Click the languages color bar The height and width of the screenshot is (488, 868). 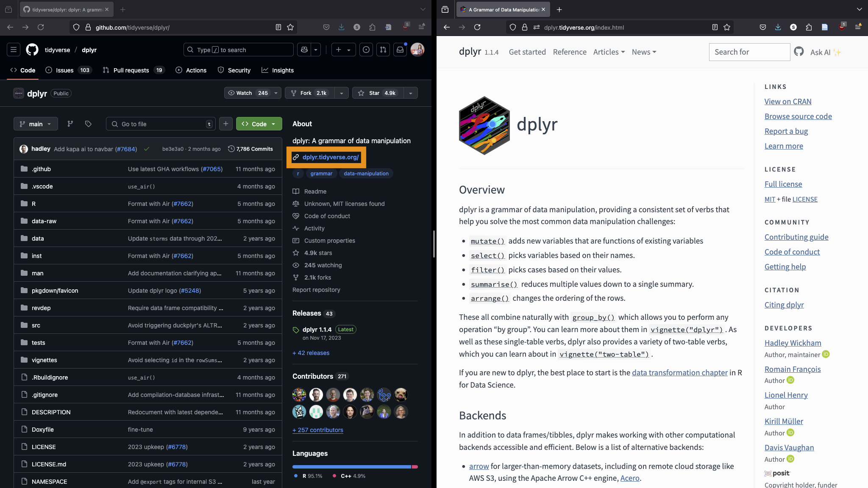[352, 467]
